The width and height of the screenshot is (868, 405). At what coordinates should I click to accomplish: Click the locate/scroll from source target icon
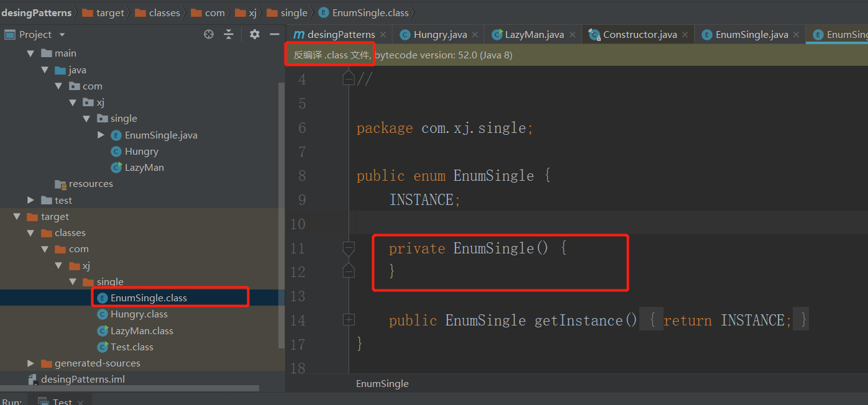tap(209, 35)
